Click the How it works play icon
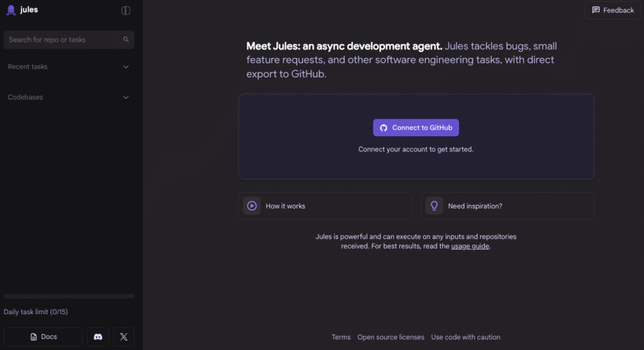 click(252, 206)
